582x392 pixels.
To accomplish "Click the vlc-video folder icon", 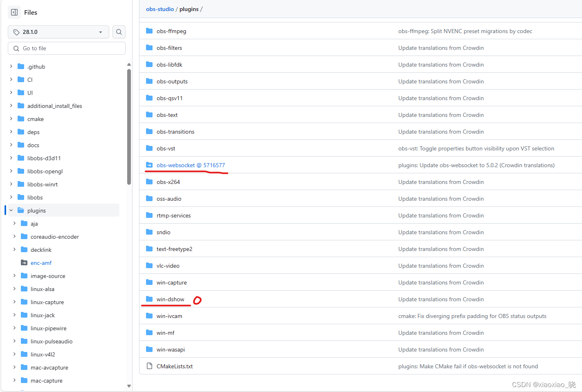I will click(x=149, y=265).
